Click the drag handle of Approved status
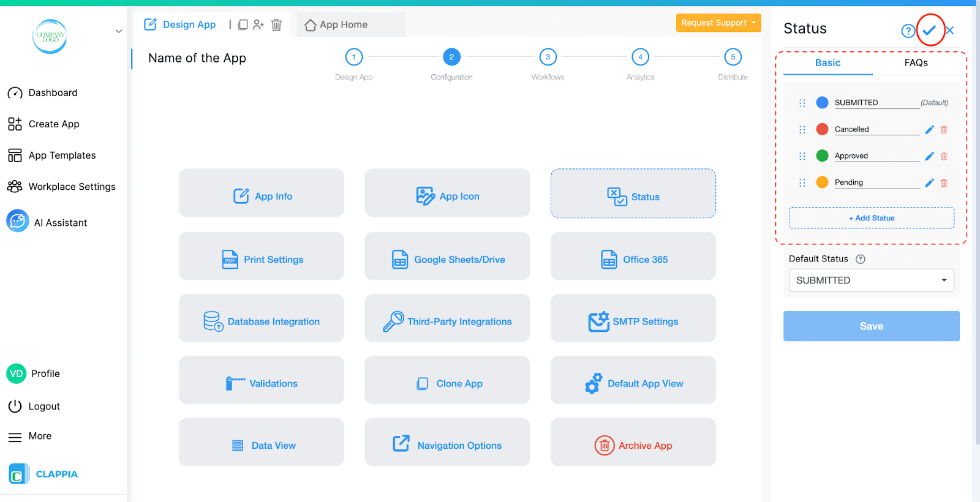 tap(802, 156)
